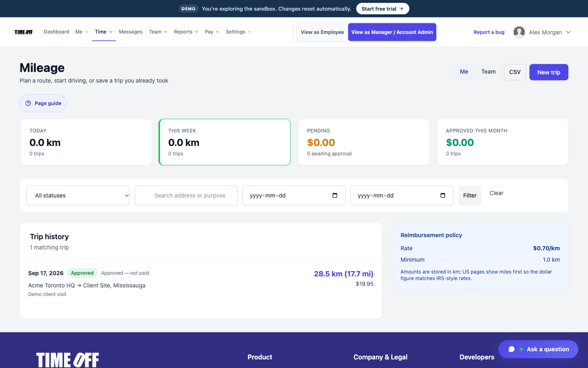Expand the Me navigation dropdown
The width and height of the screenshot is (588, 368).
tap(82, 32)
